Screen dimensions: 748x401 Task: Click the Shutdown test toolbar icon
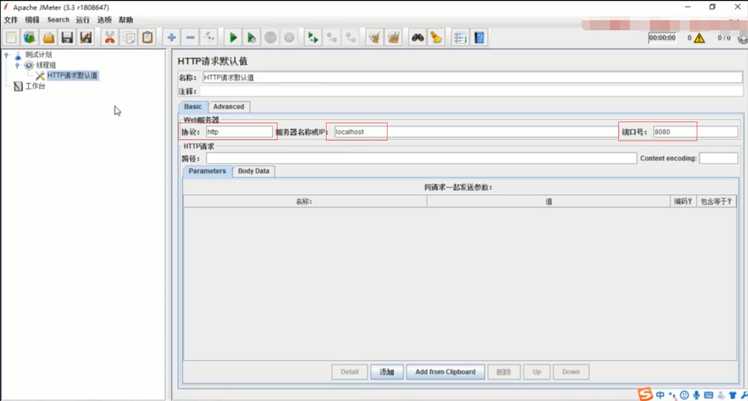pos(289,37)
